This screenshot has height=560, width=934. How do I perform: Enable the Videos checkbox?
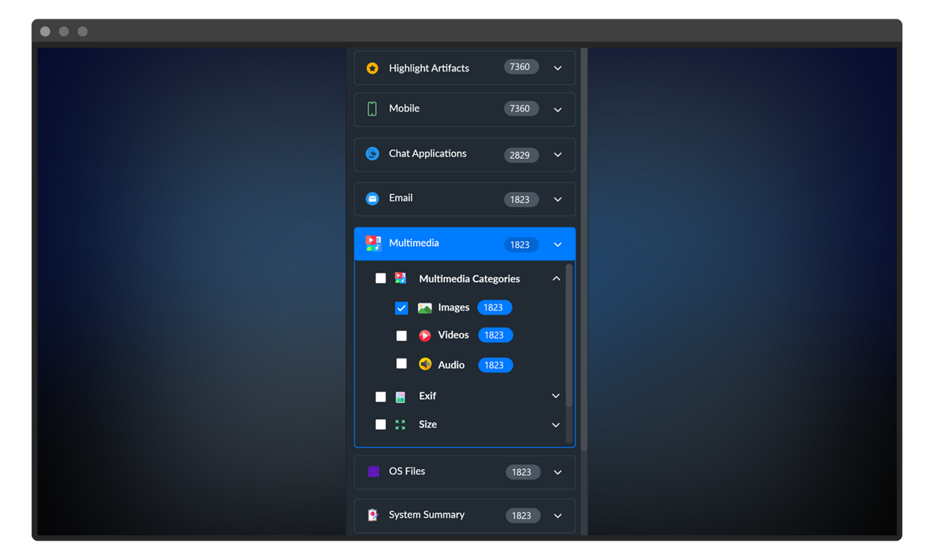coord(401,336)
